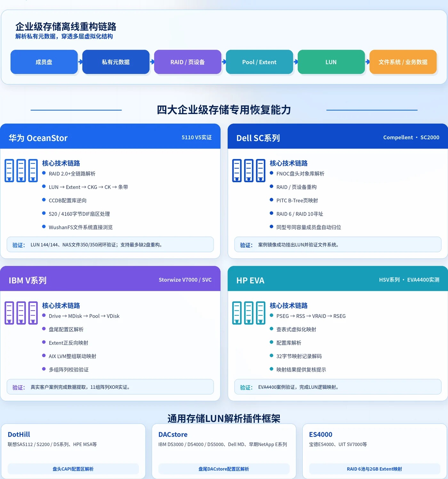Click the 解析私有元数据 subtitle
Screen dimensions: 448x479
[64, 37]
